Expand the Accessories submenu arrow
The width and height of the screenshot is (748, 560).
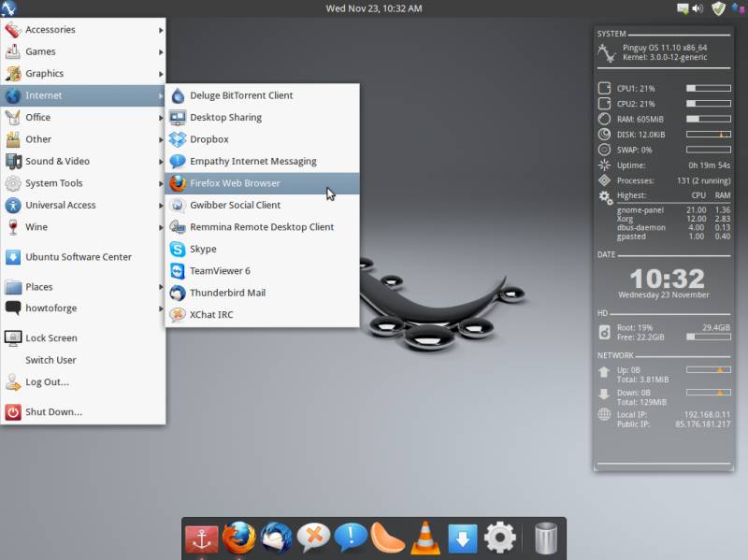pyautogui.click(x=161, y=30)
